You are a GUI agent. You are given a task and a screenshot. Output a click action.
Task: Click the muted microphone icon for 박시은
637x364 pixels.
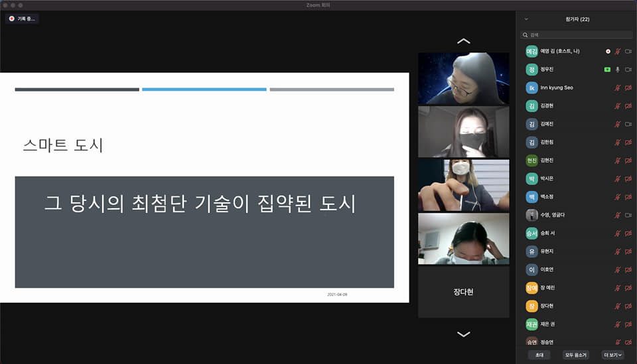point(618,178)
